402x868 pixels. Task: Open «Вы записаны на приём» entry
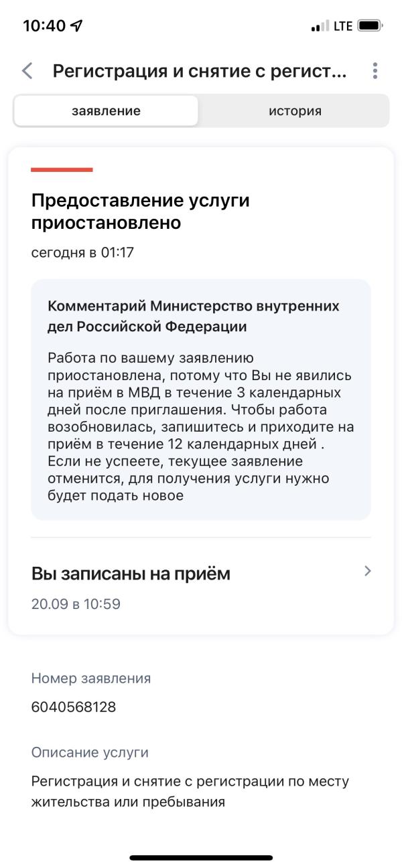click(131, 574)
